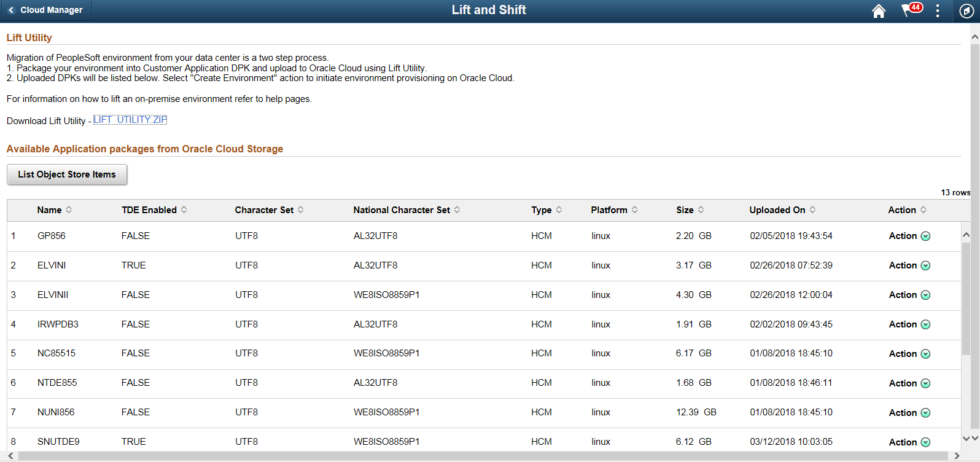Sort by the Platform column

[614, 210]
